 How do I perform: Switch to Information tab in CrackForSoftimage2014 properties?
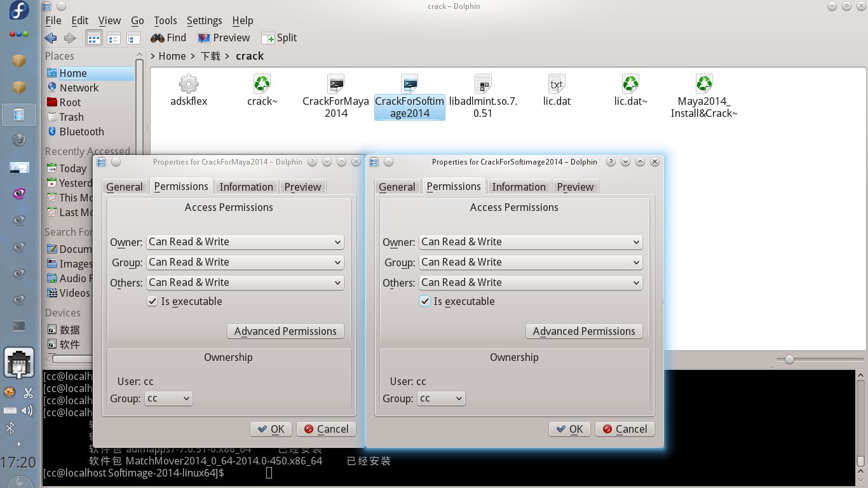point(519,187)
